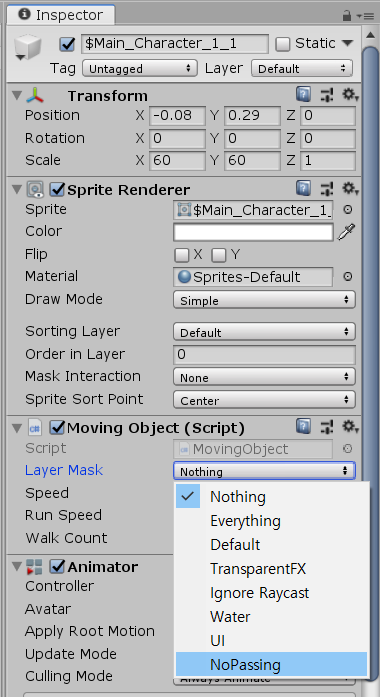The image size is (380, 697).
Task: Open Moving Object gear settings menu
Action: click(350, 427)
